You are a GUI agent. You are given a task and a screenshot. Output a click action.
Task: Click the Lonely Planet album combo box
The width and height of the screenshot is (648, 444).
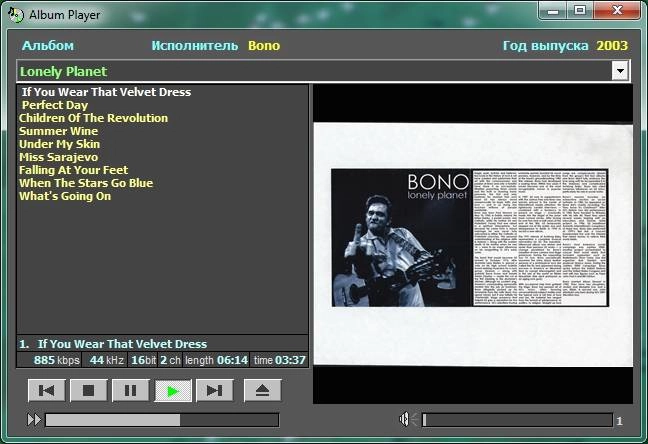pos(323,71)
